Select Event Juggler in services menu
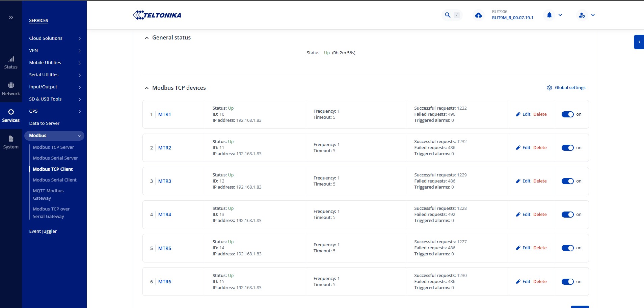Screen dimensions: 644x308 (43, 231)
